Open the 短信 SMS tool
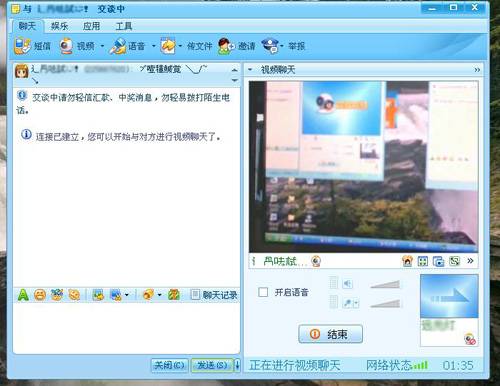 22,46
